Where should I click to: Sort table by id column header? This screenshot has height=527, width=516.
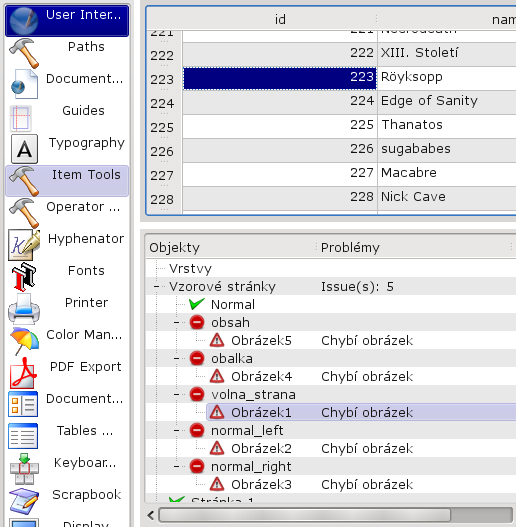(280, 19)
